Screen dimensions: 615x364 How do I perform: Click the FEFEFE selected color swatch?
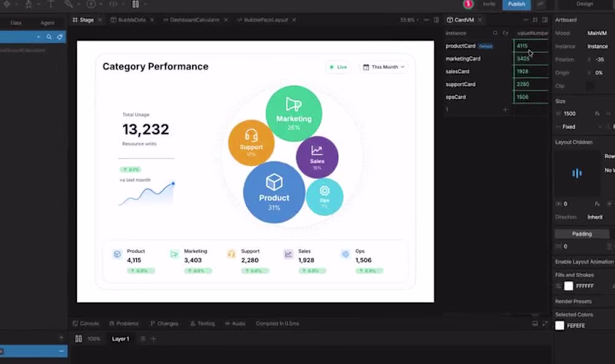click(x=560, y=326)
